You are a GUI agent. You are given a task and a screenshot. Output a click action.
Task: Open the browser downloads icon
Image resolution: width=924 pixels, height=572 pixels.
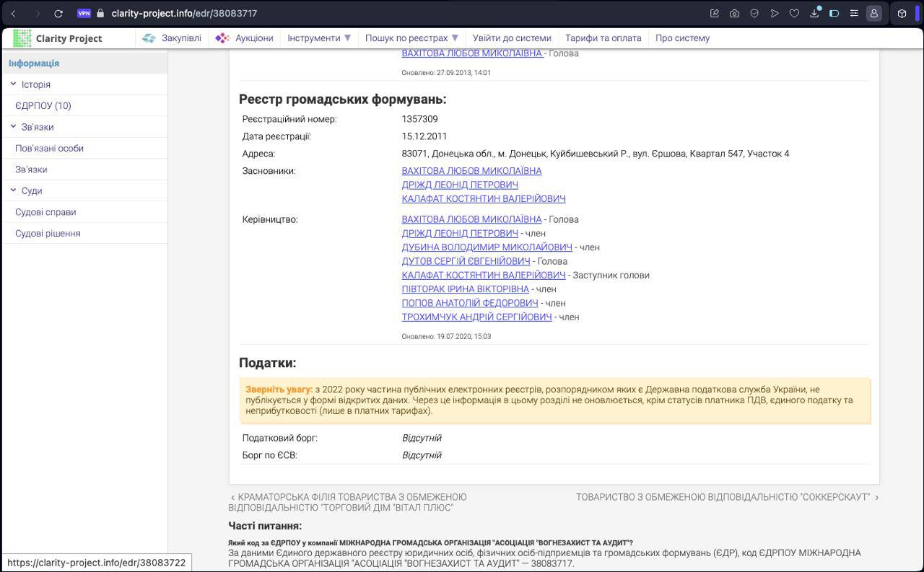(814, 13)
